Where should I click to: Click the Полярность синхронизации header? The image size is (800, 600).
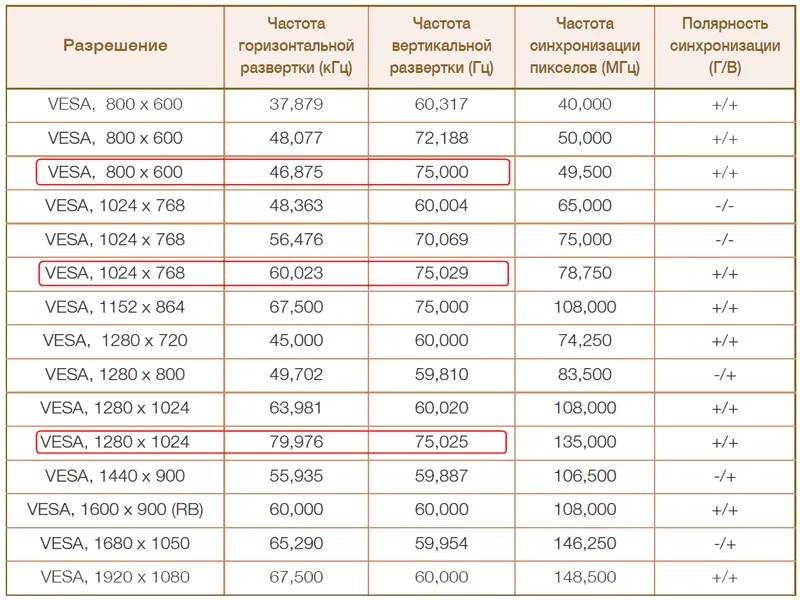tap(725, 45)
